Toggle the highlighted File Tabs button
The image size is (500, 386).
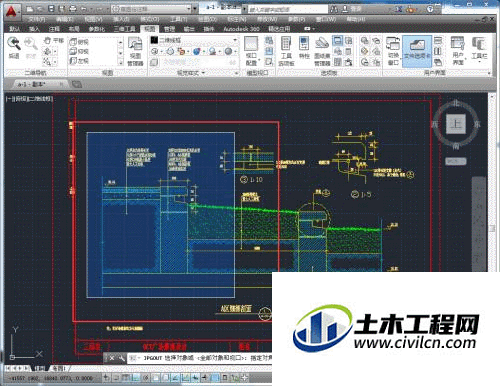417,51
